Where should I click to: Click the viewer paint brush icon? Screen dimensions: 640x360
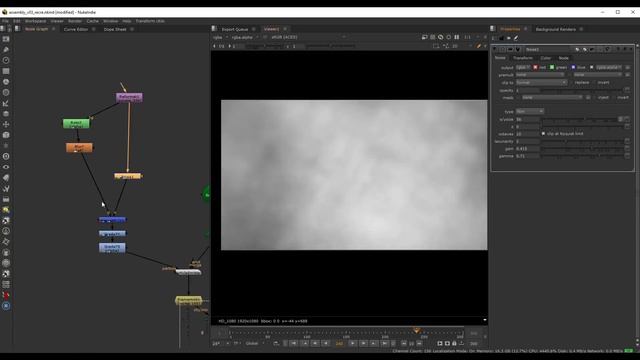479,46
